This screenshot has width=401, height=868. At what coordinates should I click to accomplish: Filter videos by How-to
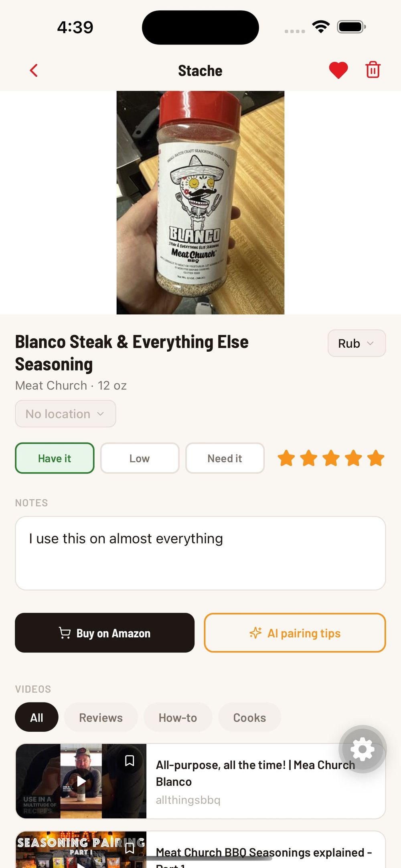[178, 717]
